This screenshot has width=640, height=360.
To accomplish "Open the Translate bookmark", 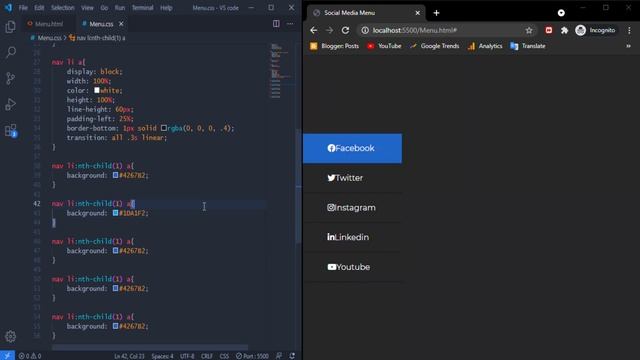I will click(528, 46).
